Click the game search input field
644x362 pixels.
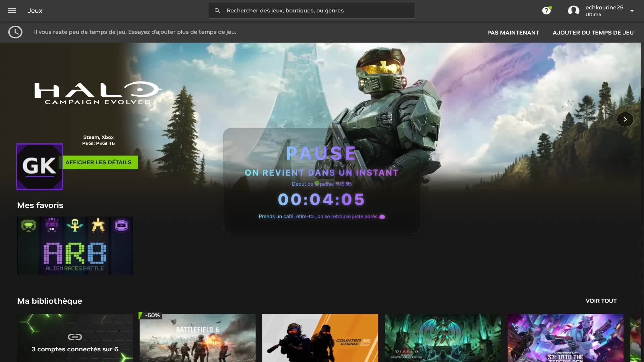click(x=312, y=11)
